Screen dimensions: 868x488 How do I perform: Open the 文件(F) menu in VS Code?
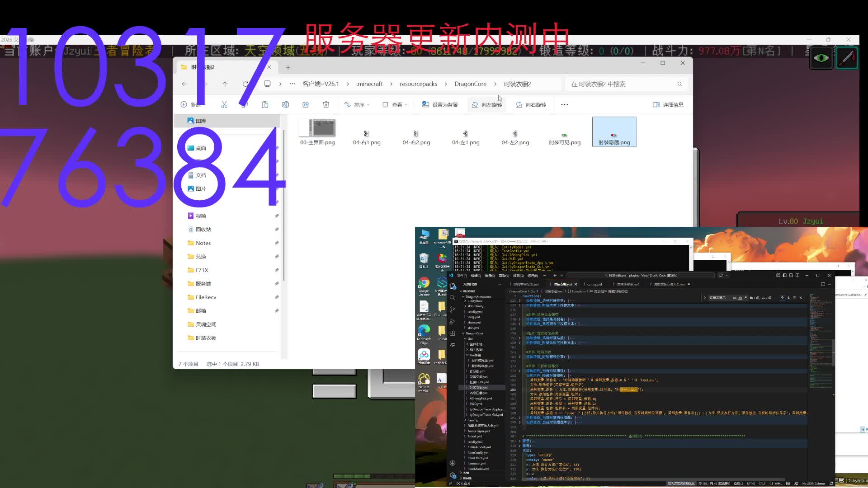tap(462, 275)
